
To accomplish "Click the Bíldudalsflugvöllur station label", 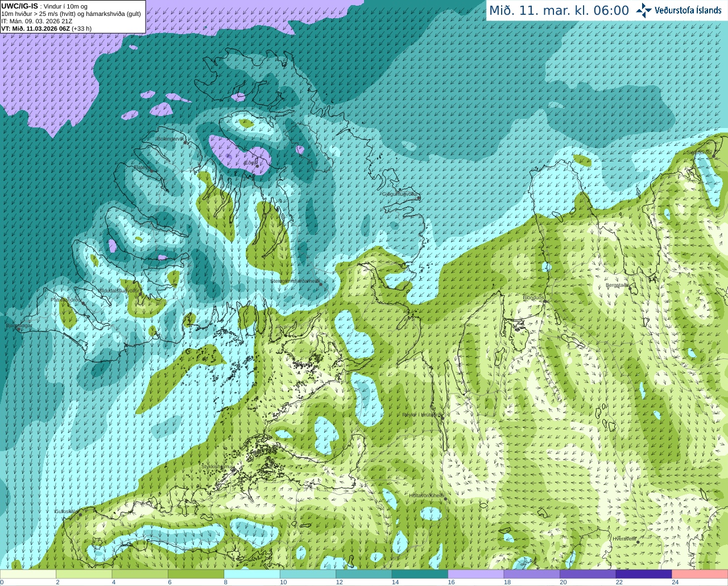I will tap(118, 290).
